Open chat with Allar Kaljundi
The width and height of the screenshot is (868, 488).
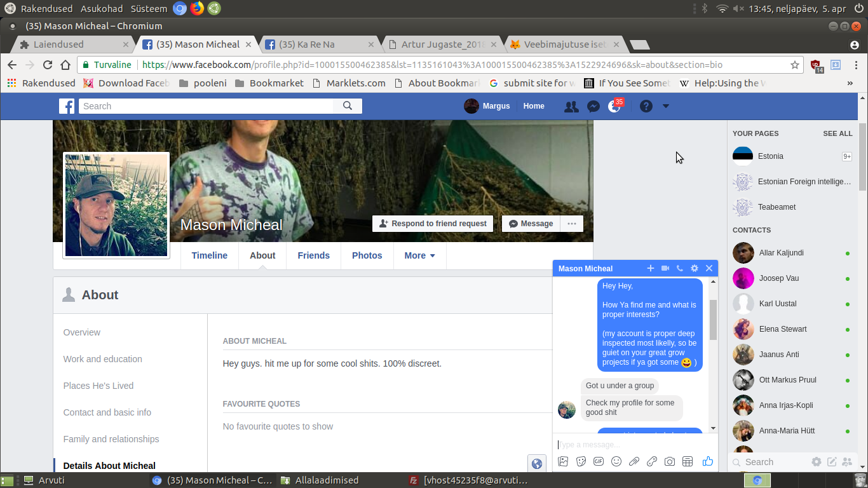(x=792, y=253)
